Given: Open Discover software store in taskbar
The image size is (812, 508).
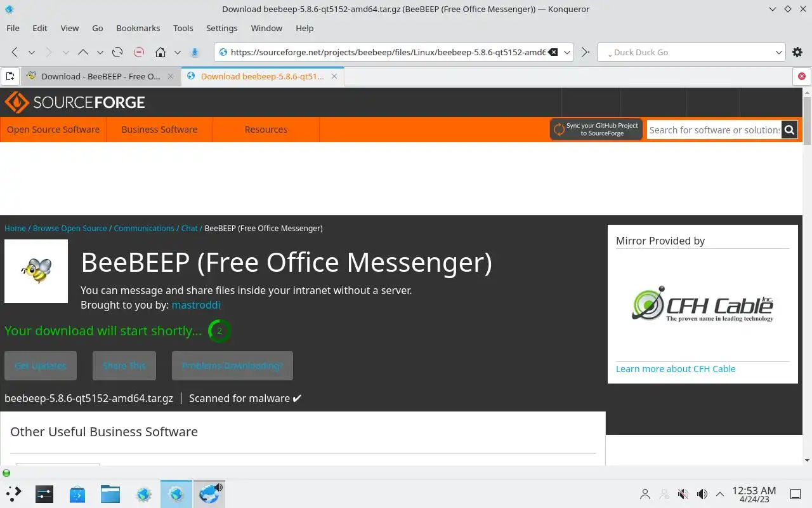Looking at the screenshot, I should pos(77,493).
